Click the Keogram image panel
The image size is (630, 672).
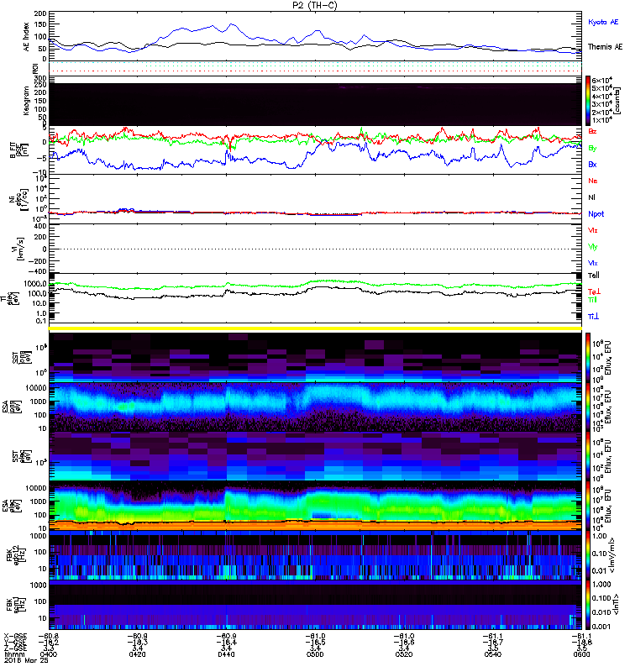tap(315, 104)
